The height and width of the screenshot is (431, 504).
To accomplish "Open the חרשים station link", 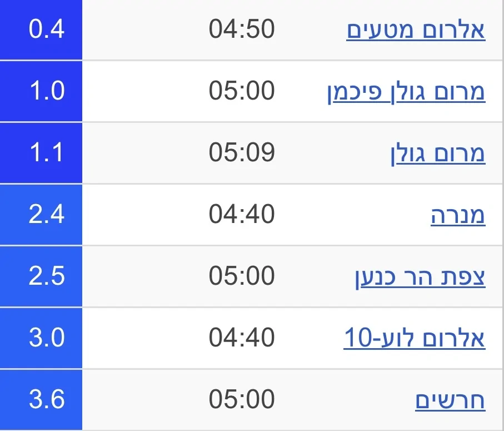I will tap(450, 400).
